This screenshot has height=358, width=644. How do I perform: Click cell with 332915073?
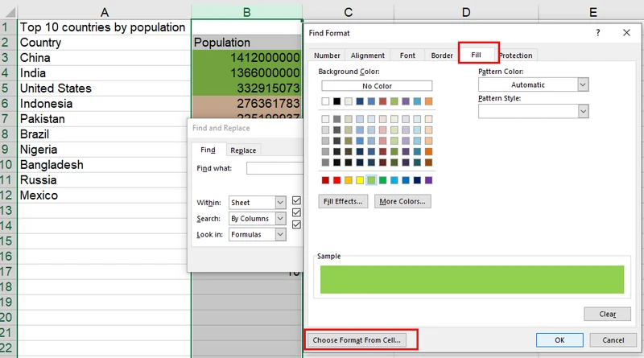tap(246, 88)
